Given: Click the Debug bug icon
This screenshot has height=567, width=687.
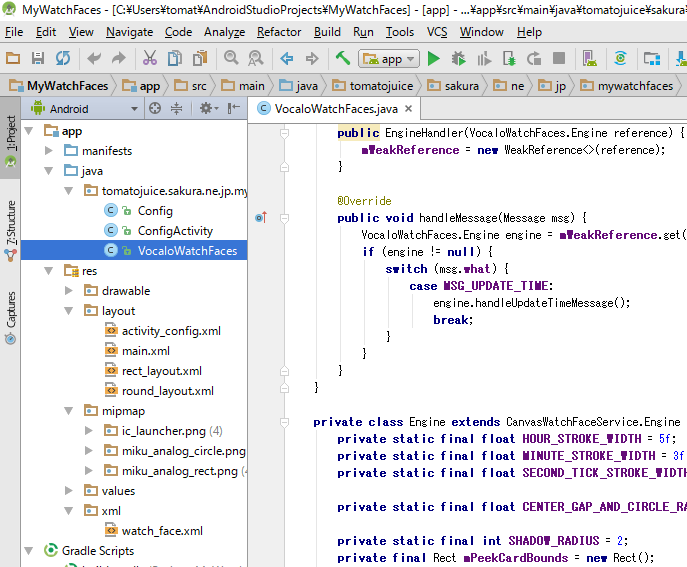Looking at the screenshot, I should coord(459,59).
